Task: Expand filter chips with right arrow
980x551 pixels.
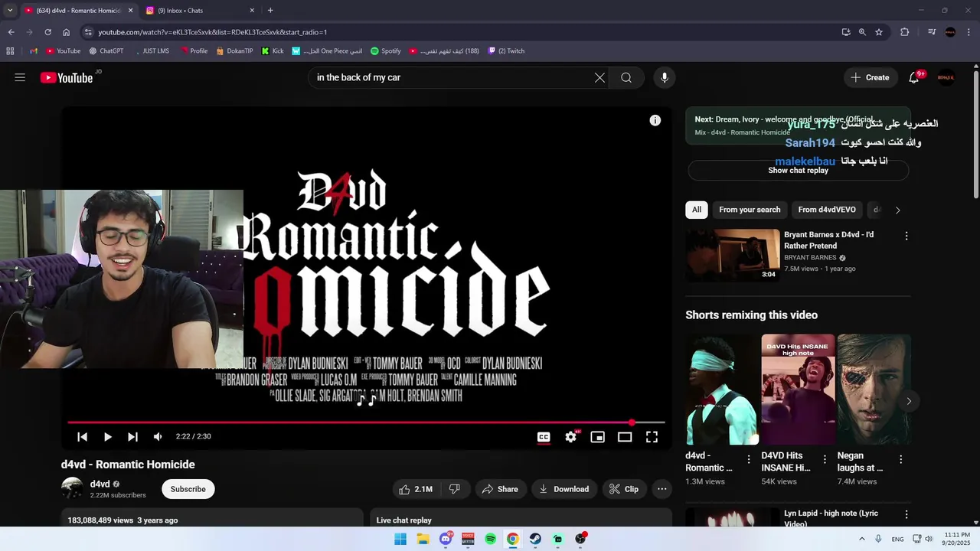Action: pos(898,210)
